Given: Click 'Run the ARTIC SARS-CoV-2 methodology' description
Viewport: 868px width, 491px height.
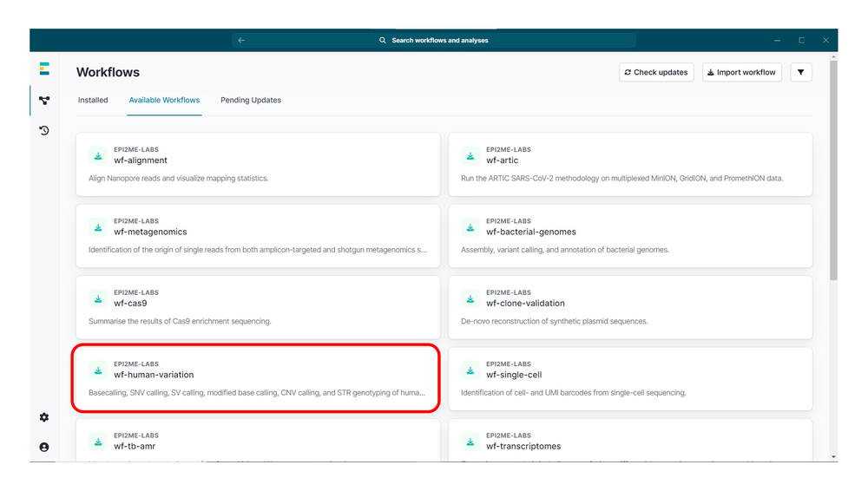Looking at the screenshot, I should [621, 178].
